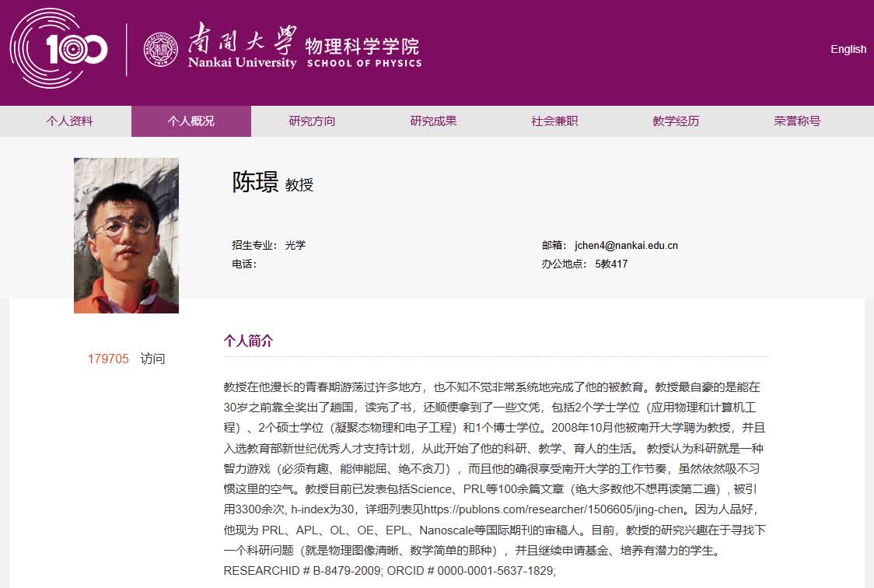The width and height of the screenshot is (874, 588).
Task: Click the ORCID # 0000-0001-5637-1829 text
Action: (471, 571)
